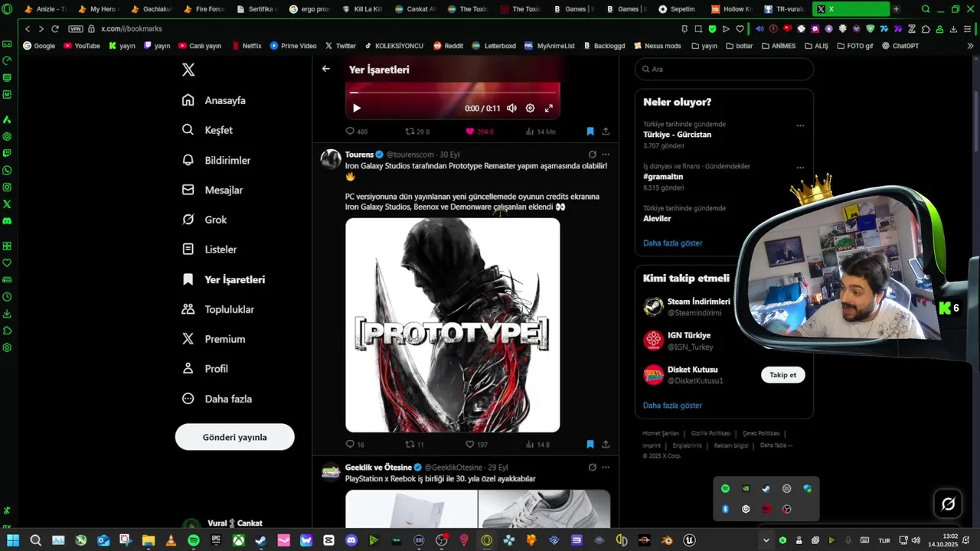Remove bookmark from the Tourens post

coord(590,444)
